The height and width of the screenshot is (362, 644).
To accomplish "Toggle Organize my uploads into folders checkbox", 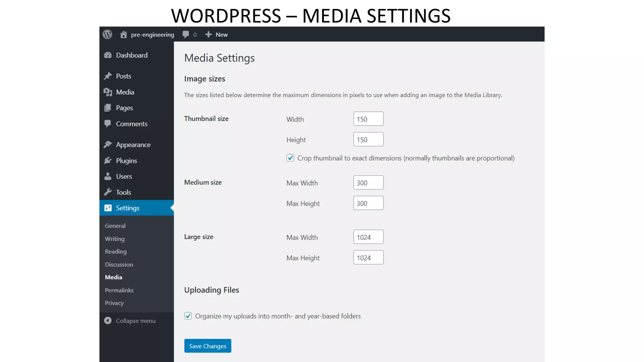I will coord(188,316).
